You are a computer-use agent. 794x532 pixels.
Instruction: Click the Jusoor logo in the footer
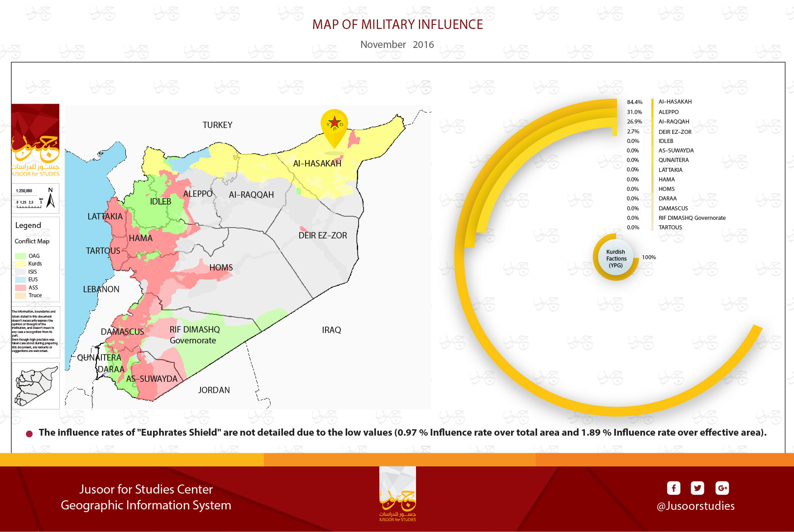click(x=397, y=495)
